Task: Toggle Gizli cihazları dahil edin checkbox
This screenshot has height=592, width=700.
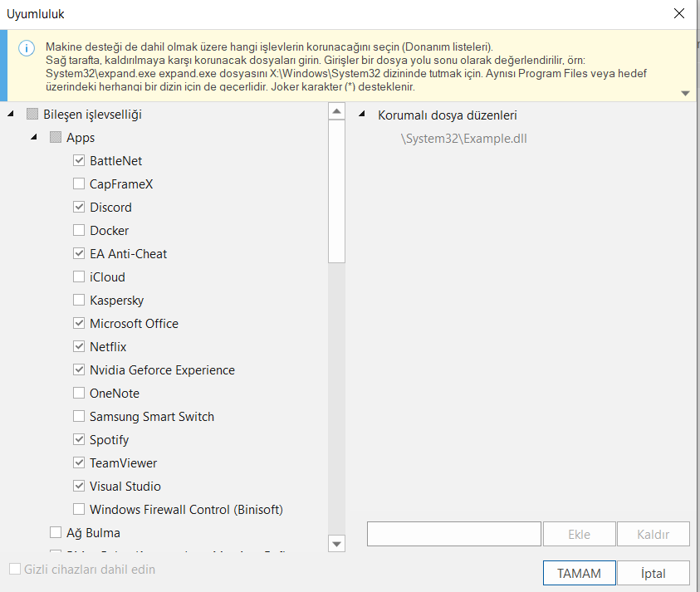Action: tap(15, 569)
